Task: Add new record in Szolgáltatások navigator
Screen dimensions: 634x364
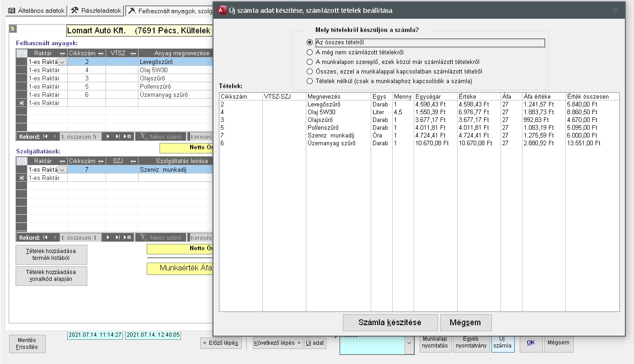Action: tap(128, 238)
